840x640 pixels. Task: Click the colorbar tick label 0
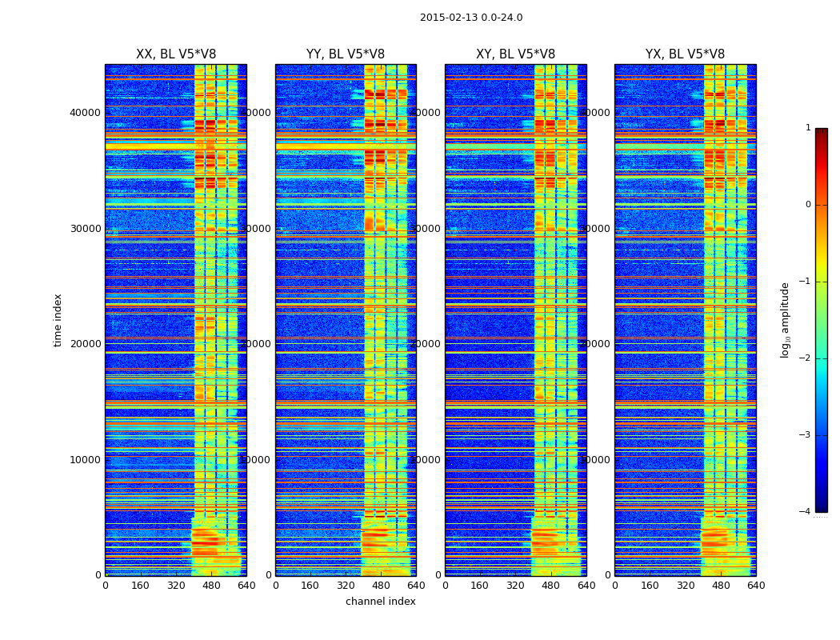808,205
